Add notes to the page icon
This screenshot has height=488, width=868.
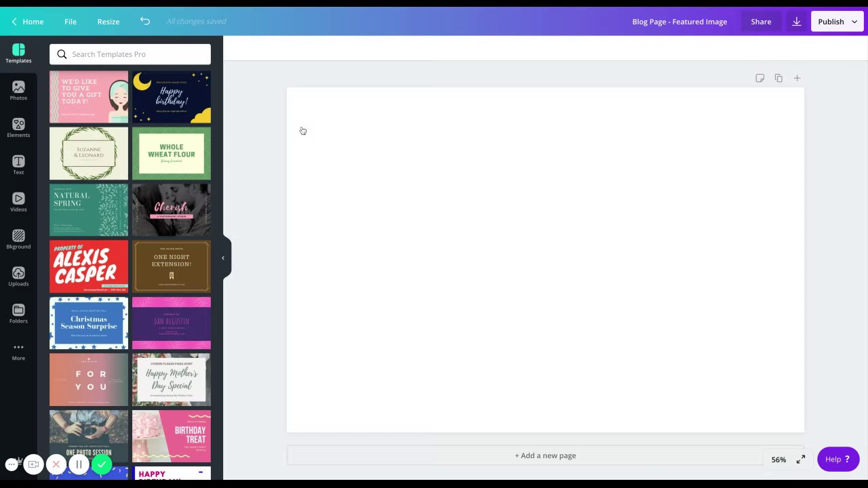pos(759,78)
